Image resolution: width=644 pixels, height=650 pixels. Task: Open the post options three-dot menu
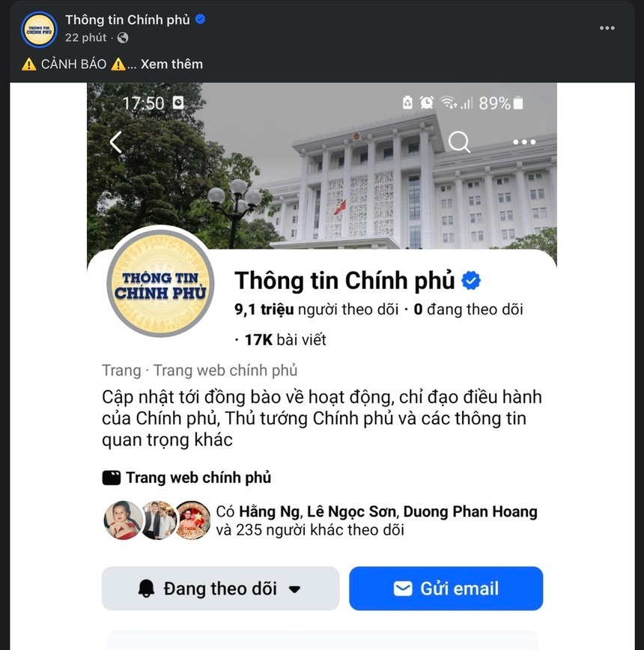(x=607, y=28)
